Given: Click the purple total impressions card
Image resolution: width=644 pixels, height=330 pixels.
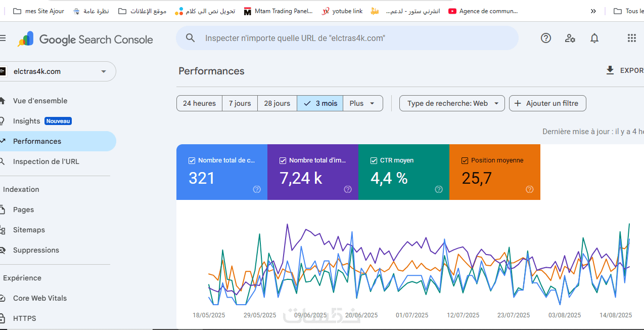Looking at the screenshot, I should tap(312, 172).
